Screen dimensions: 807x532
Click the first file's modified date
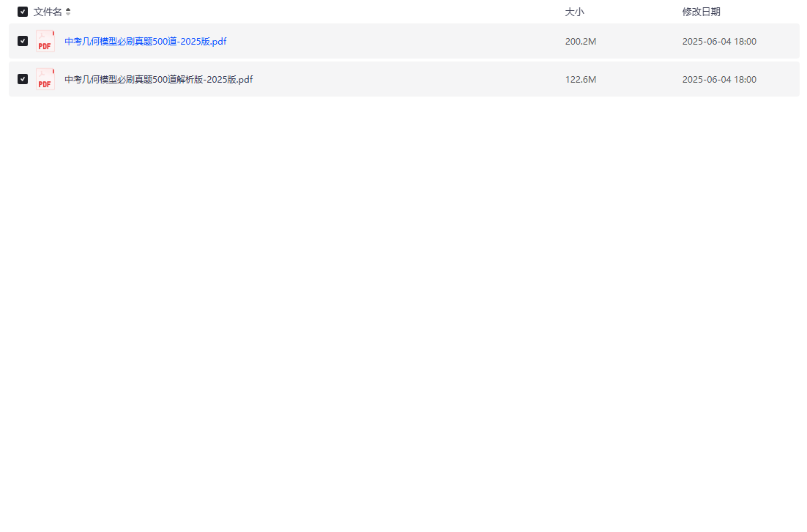click(x=718, y=42)
